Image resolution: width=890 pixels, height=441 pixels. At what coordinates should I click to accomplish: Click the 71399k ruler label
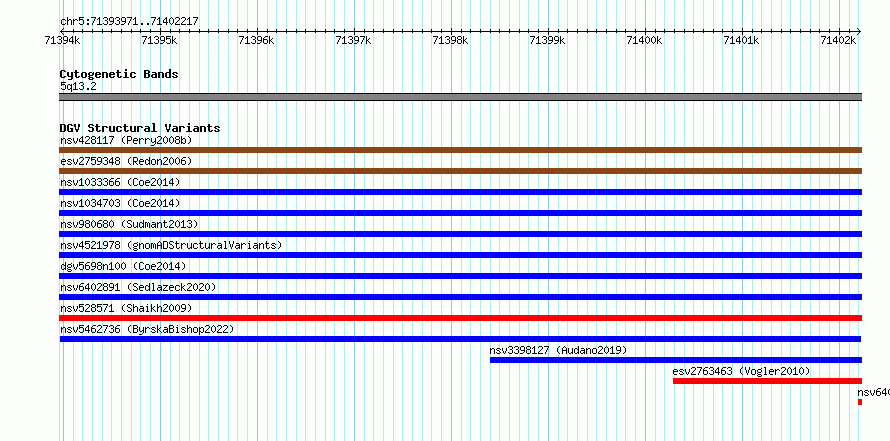pos(547,40)
